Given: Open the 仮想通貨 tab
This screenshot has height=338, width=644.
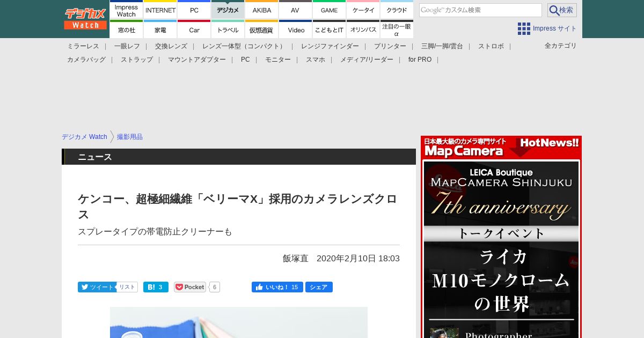Looking at the screenshot, I should (262, 30).
